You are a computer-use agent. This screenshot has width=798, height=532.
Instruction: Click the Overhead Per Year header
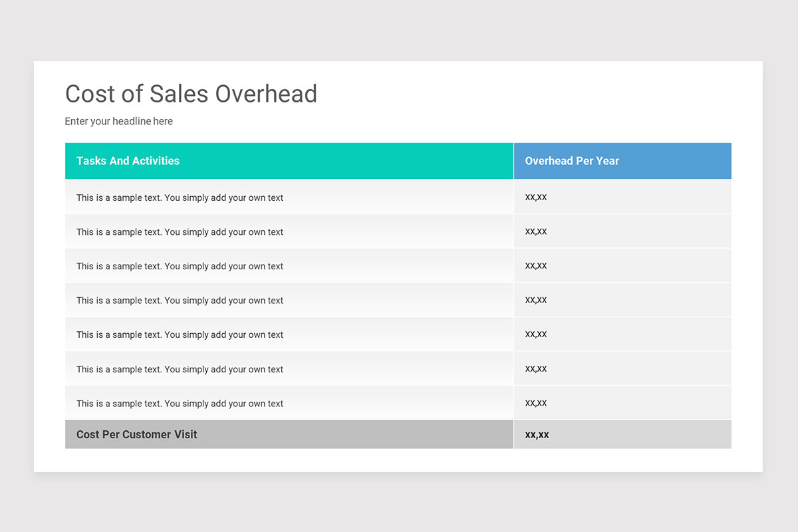tap(572, 160)
